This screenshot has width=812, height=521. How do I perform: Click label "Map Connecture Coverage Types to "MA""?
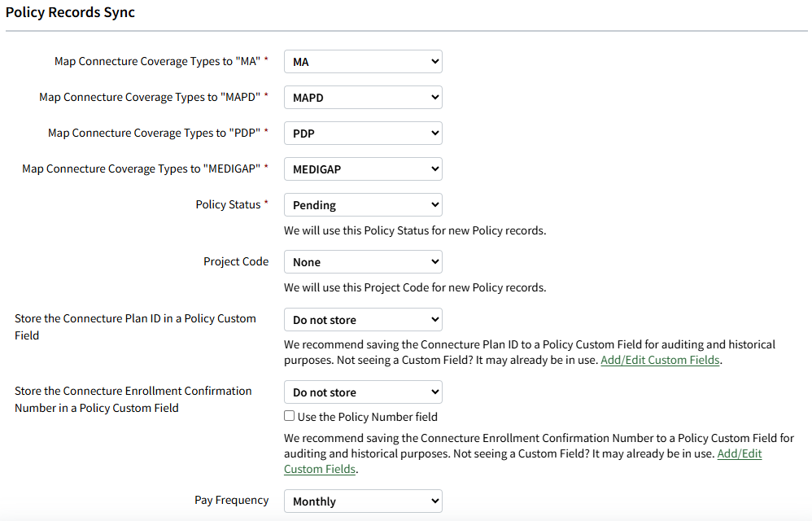[157, 61]
